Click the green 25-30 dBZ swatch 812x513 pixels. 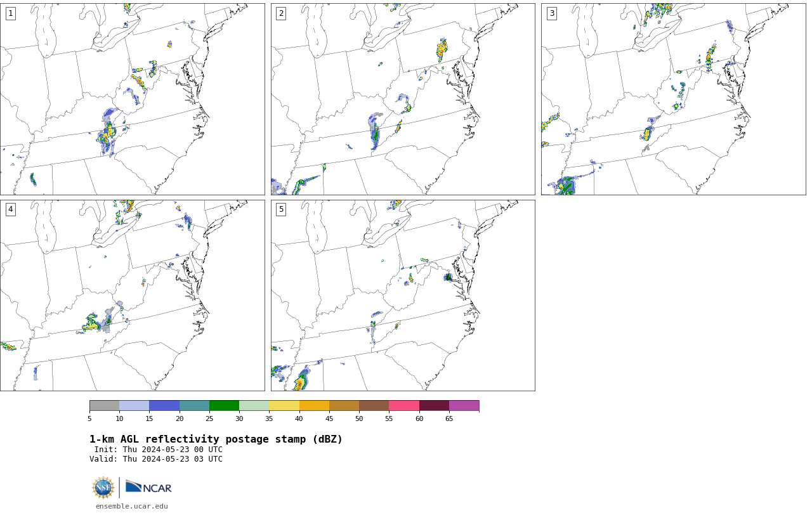224,406
